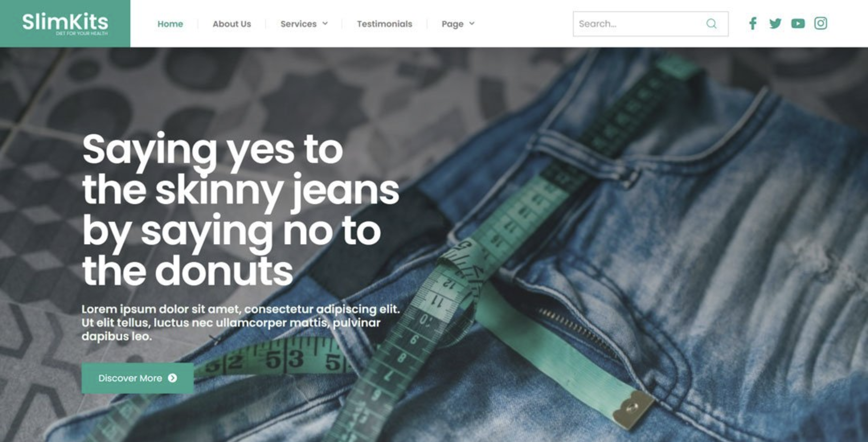
Task: Click the arrow circle icon beside Discover More
Action: click(172, 378)
